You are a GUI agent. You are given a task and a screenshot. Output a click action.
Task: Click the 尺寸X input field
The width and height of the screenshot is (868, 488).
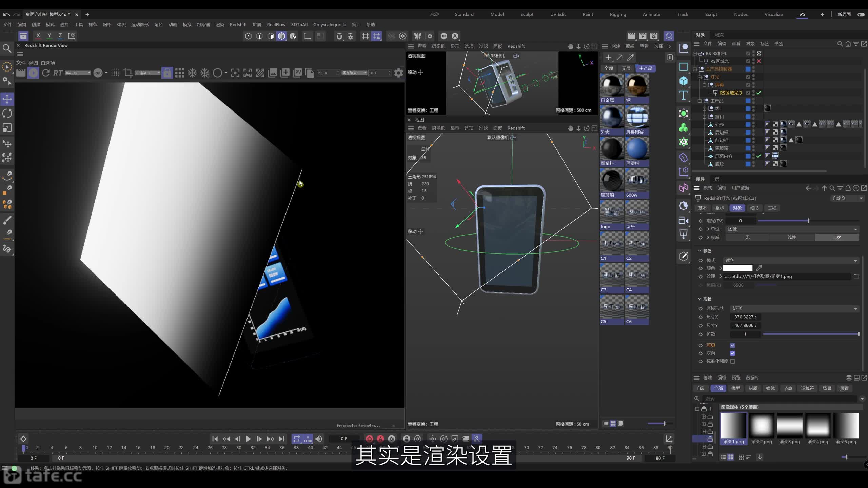click(745, 317)
